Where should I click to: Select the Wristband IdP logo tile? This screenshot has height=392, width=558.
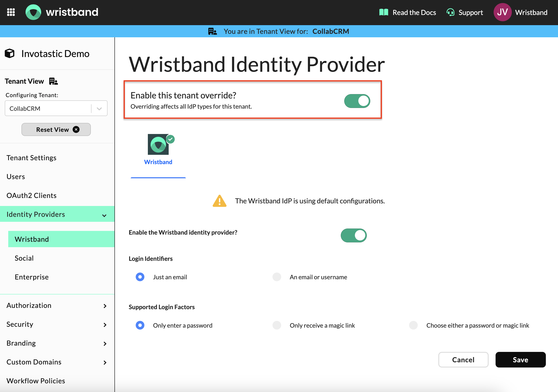coord(158,145)
